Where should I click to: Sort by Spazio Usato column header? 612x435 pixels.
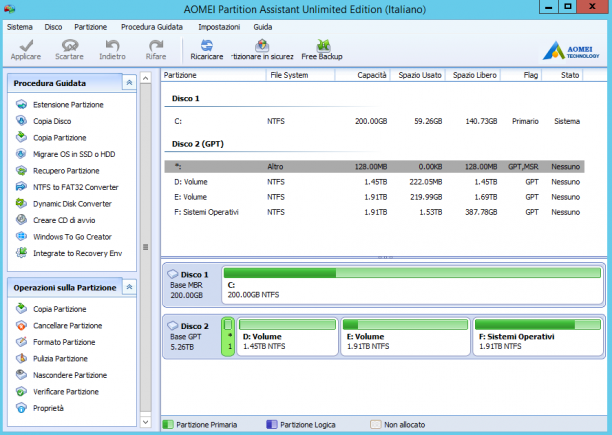pyautogui.click(x=418, y=75)
